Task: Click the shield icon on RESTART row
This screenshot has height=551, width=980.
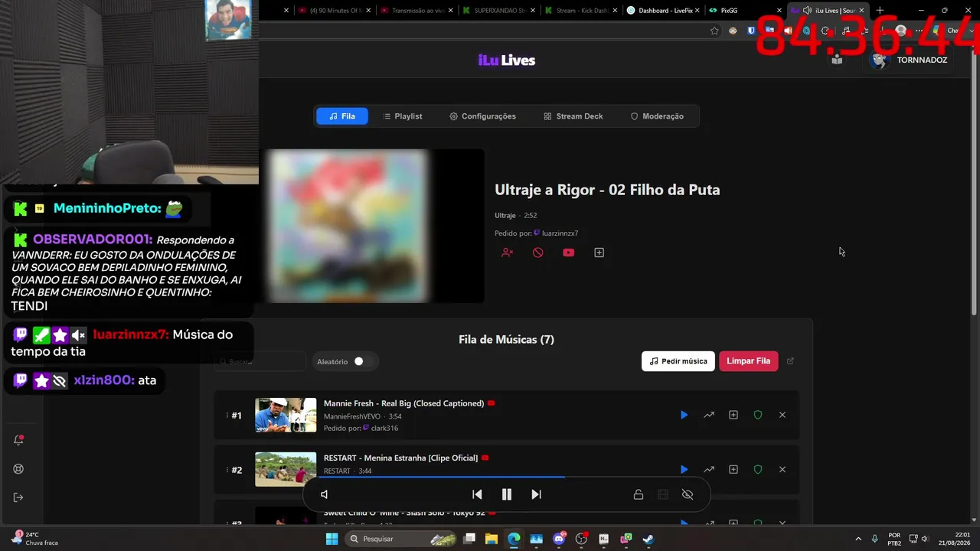Action: click(758, 469)
